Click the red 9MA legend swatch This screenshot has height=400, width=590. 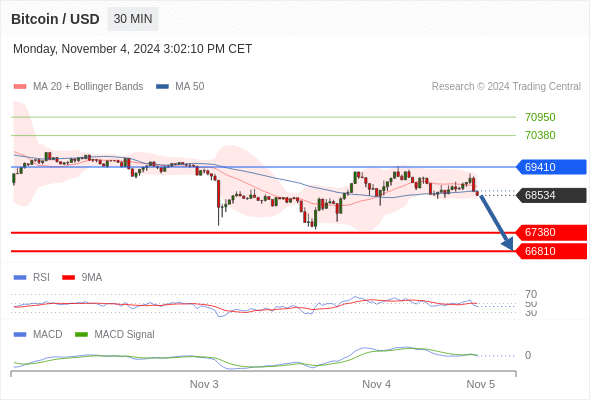(68, 278)
